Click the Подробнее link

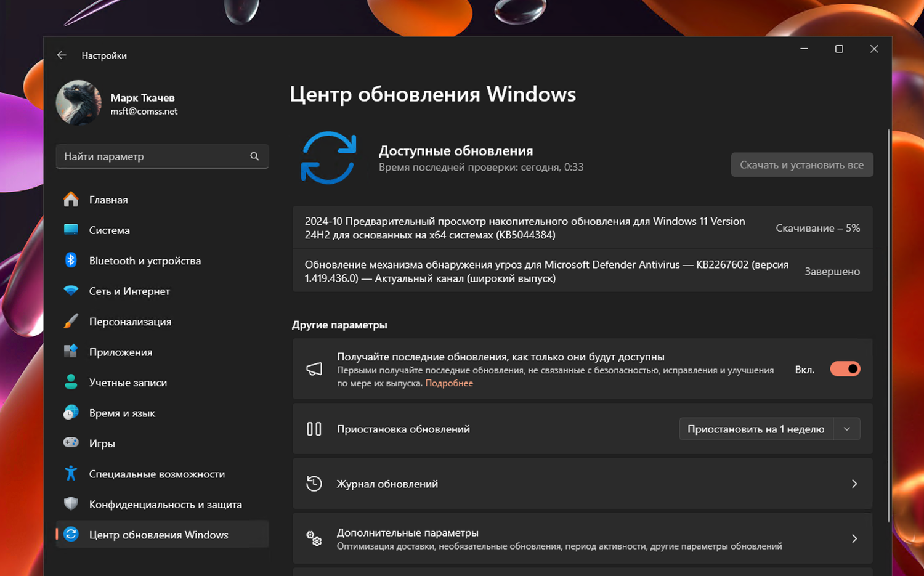(449, 383)
